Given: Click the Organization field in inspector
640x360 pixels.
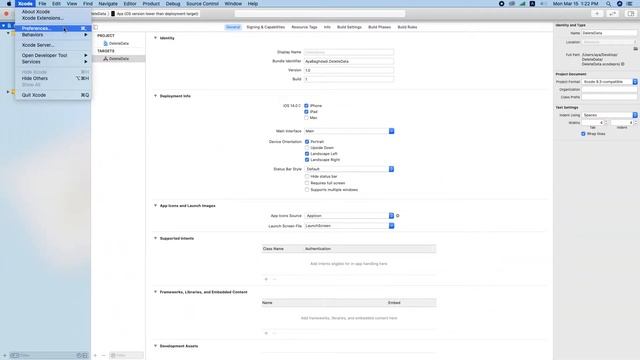Looking at the screenshot, I should click(x=609, y=89).
